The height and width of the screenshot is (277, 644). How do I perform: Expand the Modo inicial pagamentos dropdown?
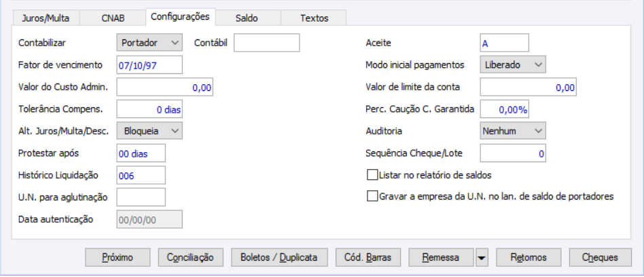click(x=513, y=64)
